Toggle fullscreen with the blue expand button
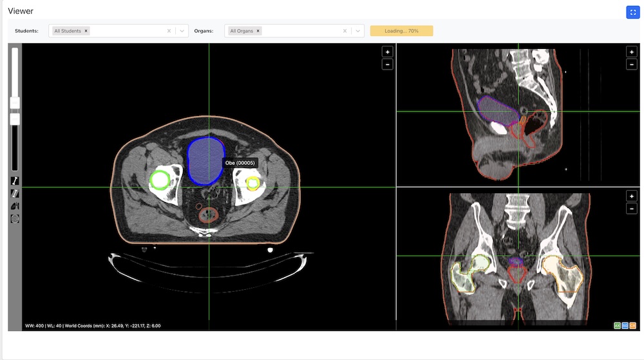 pyautogui.click(x=632, y=12)
